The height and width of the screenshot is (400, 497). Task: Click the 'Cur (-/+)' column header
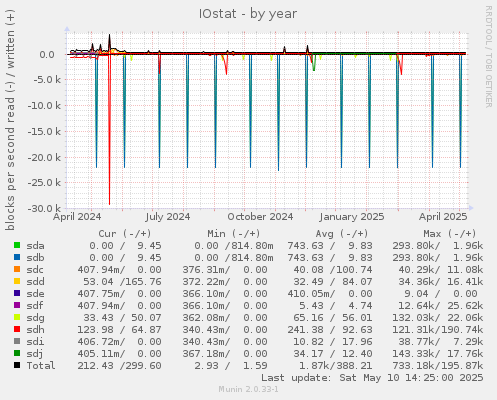(x=125, y=234)
